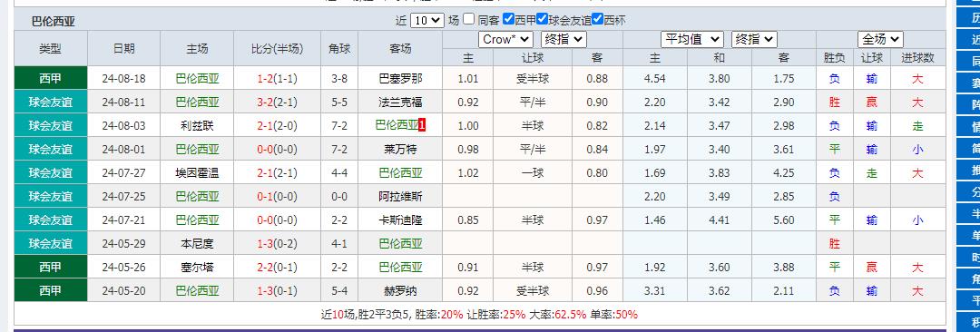Open the recent matches count dropdown showing 10
This screenshot has width=980, height=332.
click(426, 20)
